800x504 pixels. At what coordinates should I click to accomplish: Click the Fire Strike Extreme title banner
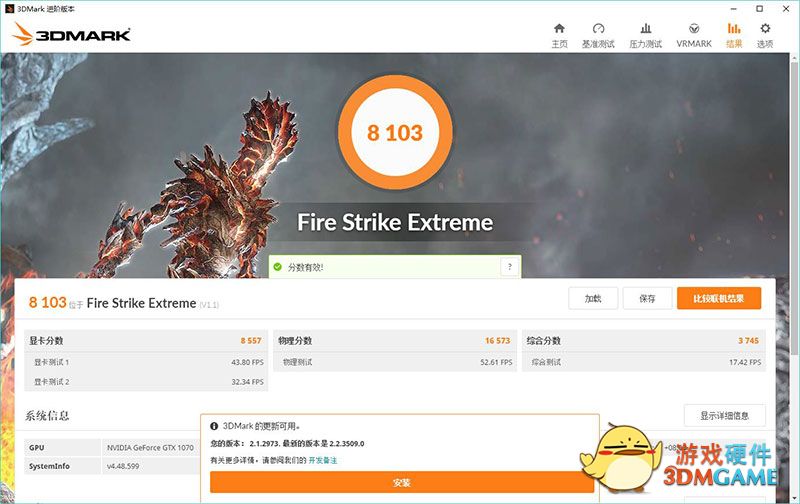pos(395,222)
